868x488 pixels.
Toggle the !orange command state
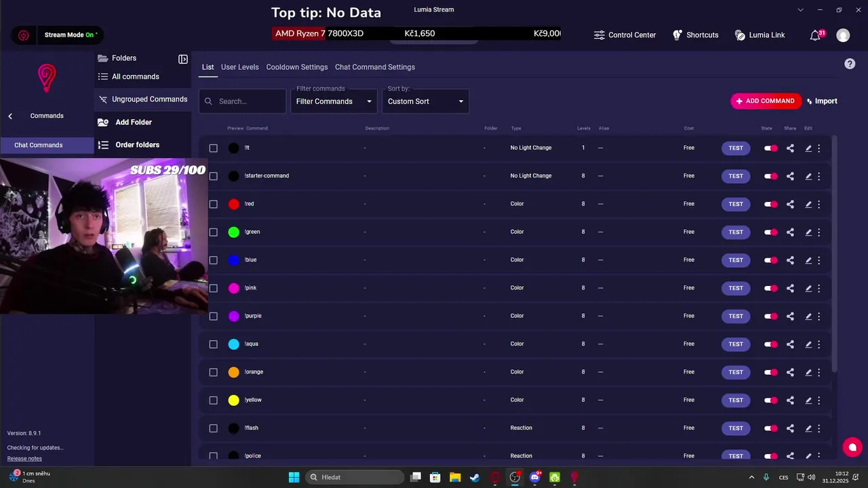pos(771,372)
